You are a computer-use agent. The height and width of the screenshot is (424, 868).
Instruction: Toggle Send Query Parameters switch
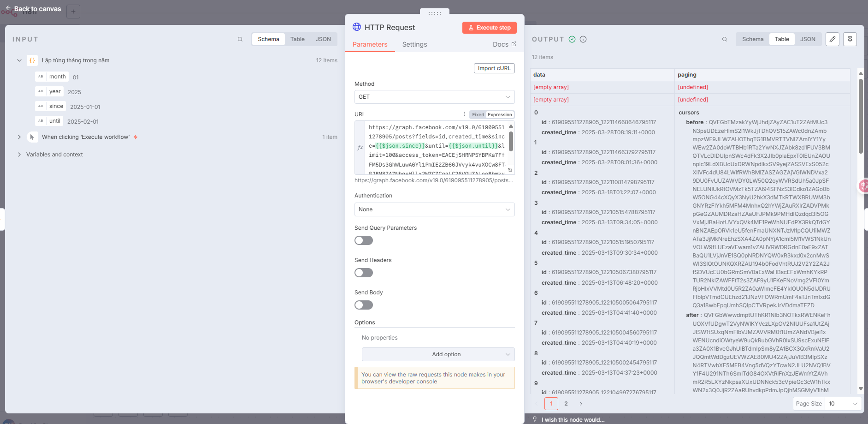(x=364, y=240)
